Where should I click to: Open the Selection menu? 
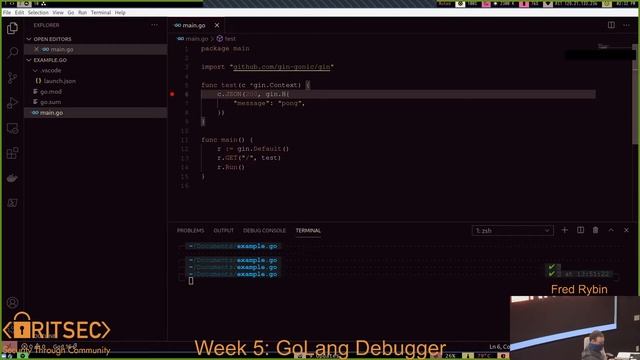point(38,13)
